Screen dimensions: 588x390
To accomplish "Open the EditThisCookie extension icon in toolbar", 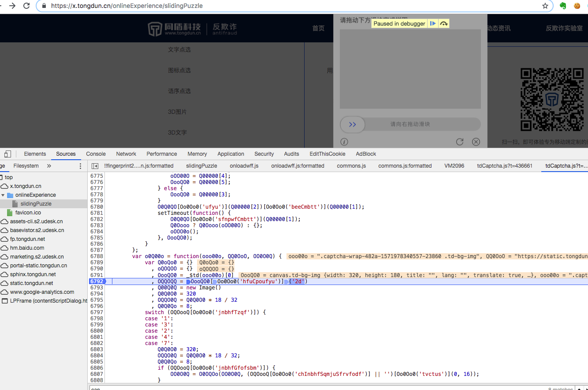I will pos(577,6).
